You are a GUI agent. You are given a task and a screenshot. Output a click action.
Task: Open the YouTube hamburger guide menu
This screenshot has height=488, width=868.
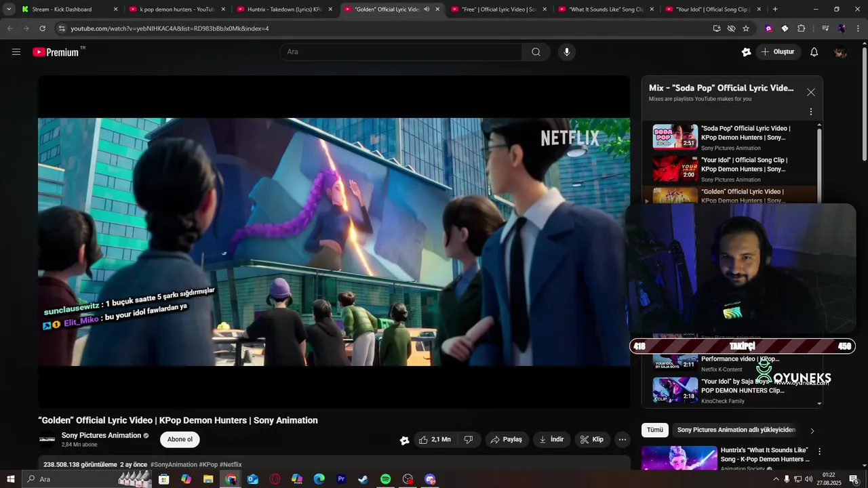[x=16, y=52]
